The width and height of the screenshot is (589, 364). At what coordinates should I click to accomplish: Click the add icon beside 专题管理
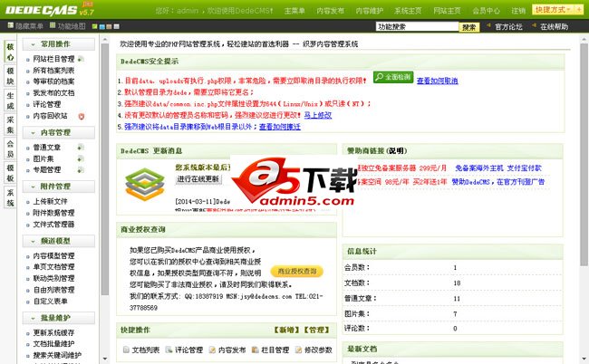[x=81, y=170]
